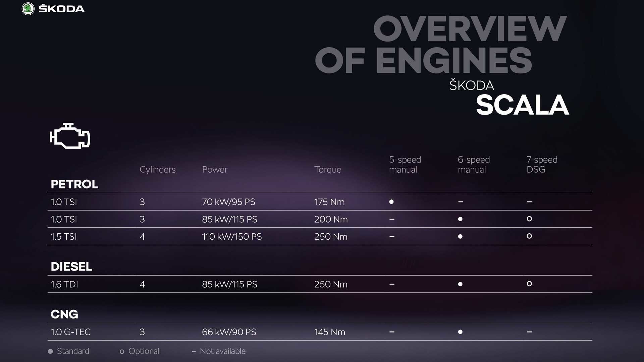The width and height of the screenshot is (644, 362).
Task: Click the DIESEL section heading
Action: [x=71, y=266]
